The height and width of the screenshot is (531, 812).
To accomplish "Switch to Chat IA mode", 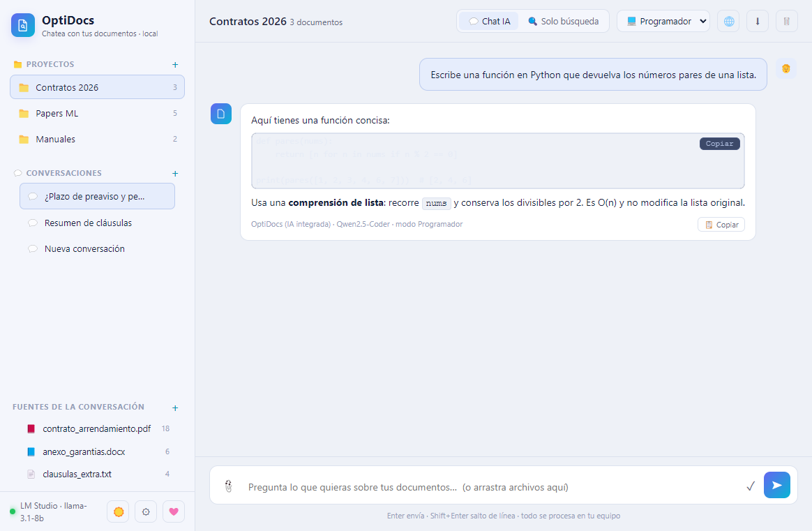I will click(x=489, y=21).
